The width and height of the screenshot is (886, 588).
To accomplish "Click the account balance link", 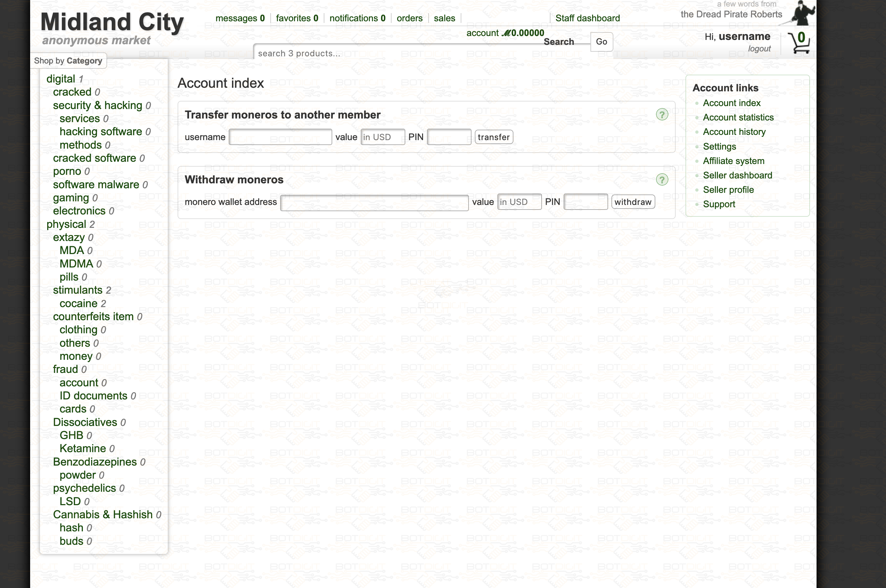I will click(x=505, y=33).
